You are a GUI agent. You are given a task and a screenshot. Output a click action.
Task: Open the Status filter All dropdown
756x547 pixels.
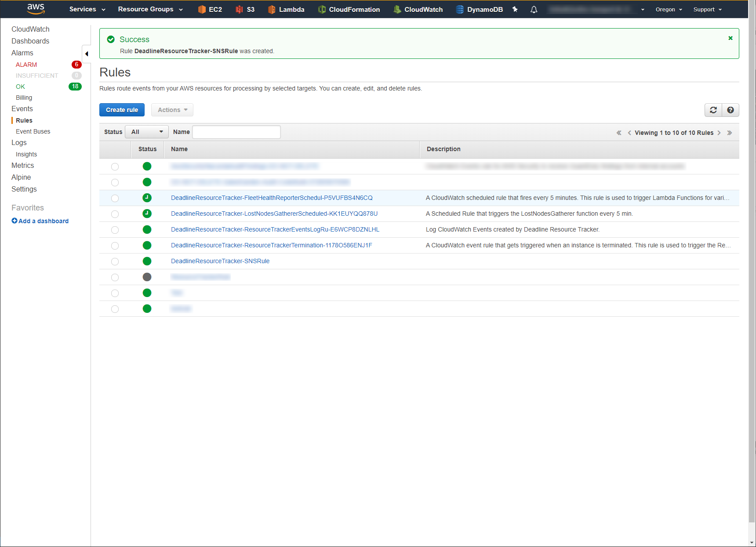click(x=147, y=132)
